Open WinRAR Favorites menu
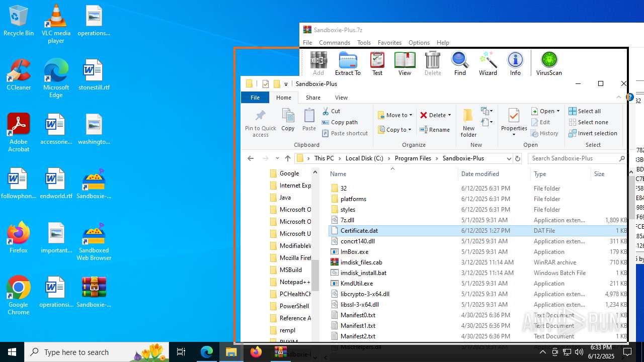644x362 pixels. (389, 43)
